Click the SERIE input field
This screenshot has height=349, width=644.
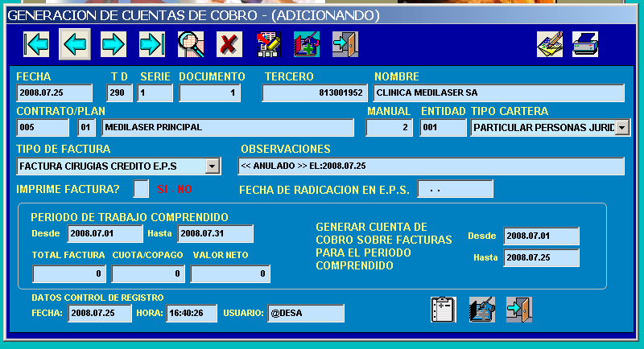coord(155,92)
